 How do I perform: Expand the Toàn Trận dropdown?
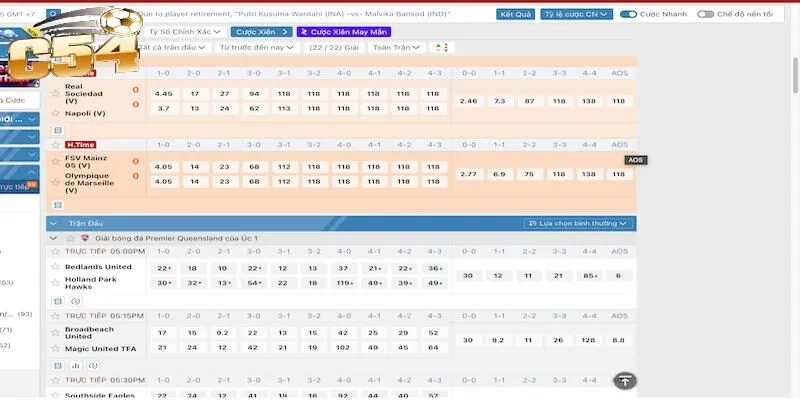(x=394, y=47)
